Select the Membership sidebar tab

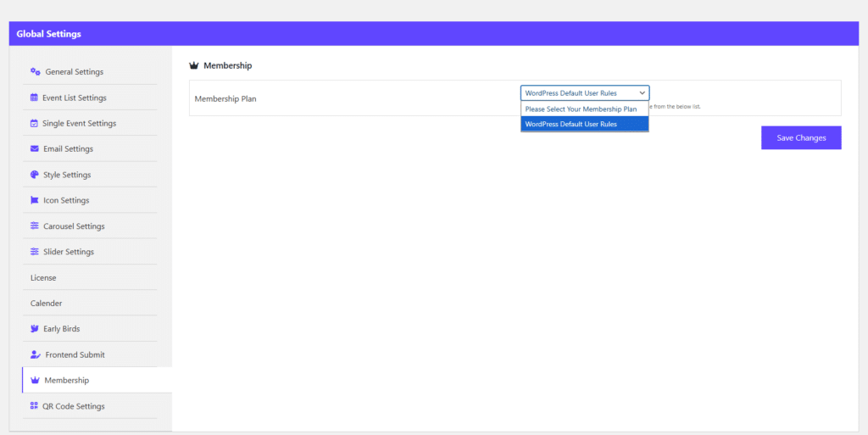pos(97,380)
